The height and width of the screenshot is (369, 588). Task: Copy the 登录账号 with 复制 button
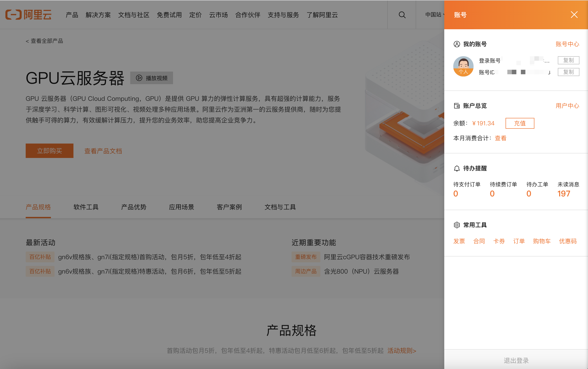click(x=568, y=60)
